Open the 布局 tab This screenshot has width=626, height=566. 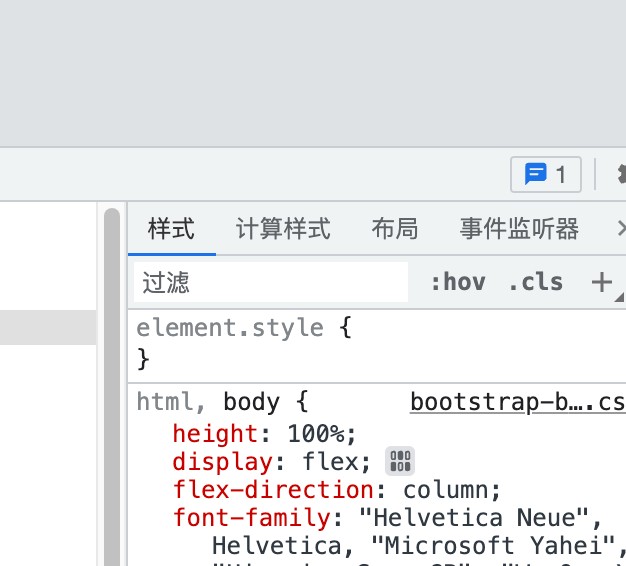[x=395, y=229]
